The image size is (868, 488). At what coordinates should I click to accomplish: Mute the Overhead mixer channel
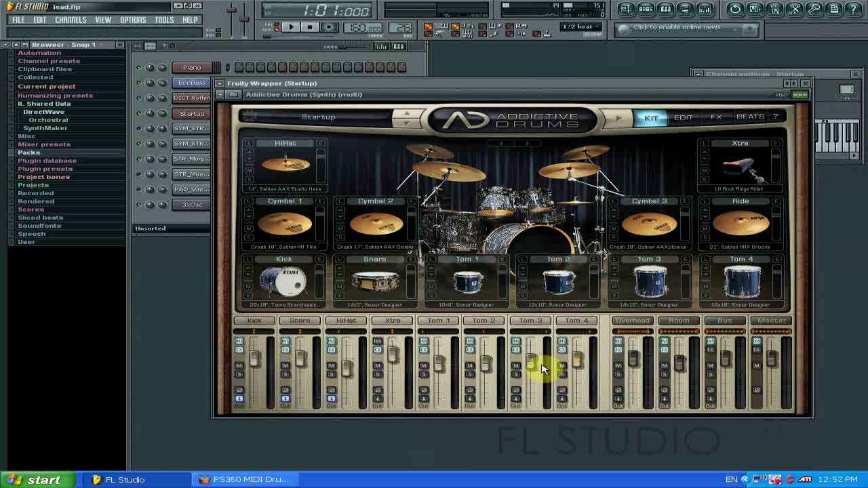tap(618, 366)
